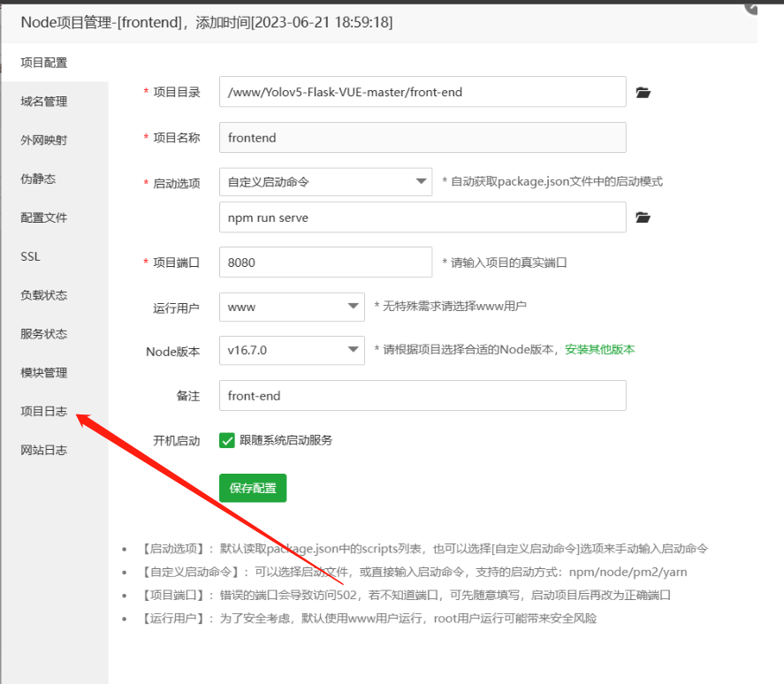
Task: Click the 【运行用户】 help note
Action: [368, 619]
